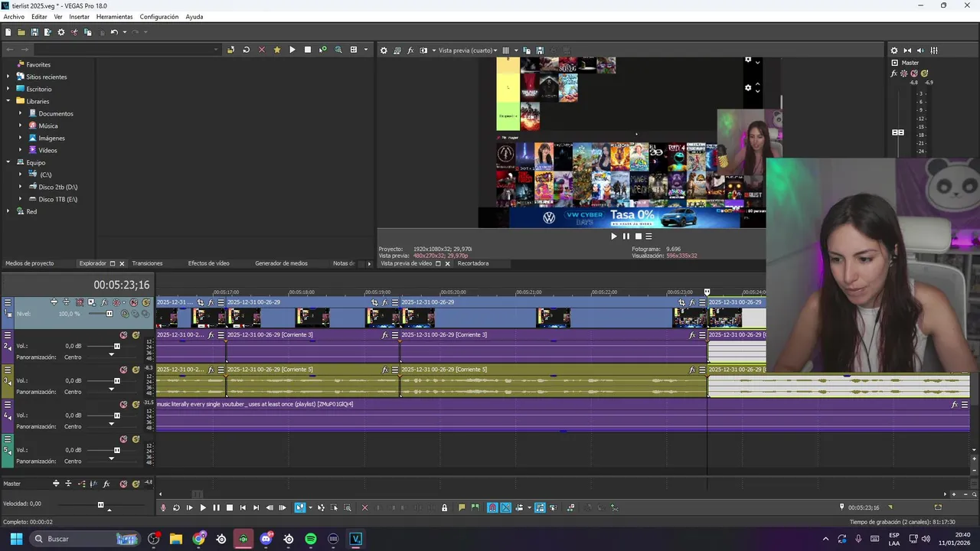Stop timeline playback on transport bar

click(x=229, y=507)
